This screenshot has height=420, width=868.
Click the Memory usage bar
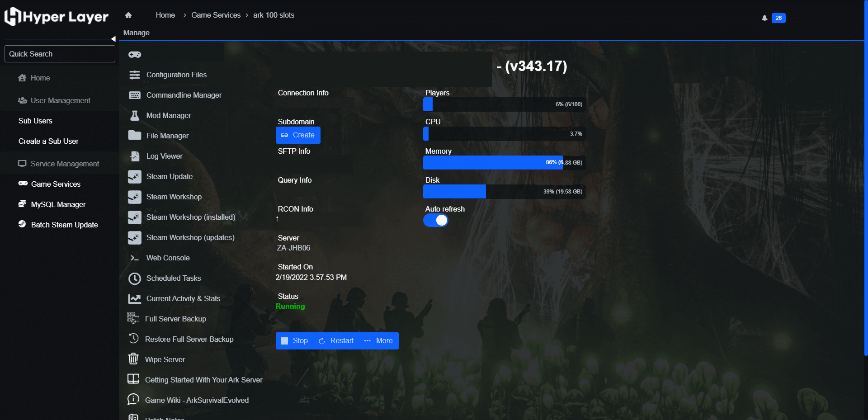click(x=504, y=162)
